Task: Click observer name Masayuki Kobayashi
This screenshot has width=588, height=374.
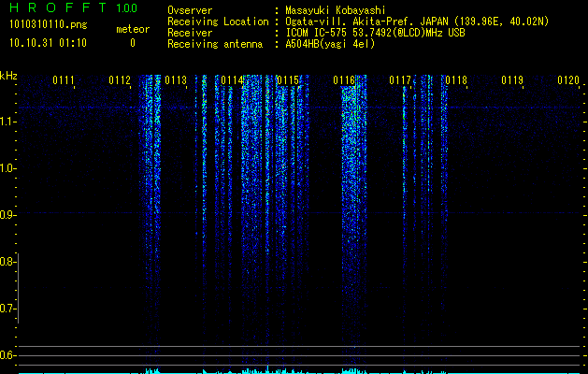Action: point(336,10)
